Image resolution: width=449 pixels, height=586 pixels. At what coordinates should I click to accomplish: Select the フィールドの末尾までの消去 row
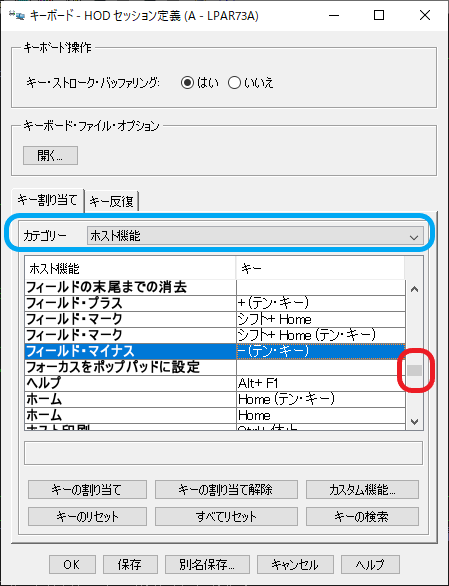[x=215, y=287]
